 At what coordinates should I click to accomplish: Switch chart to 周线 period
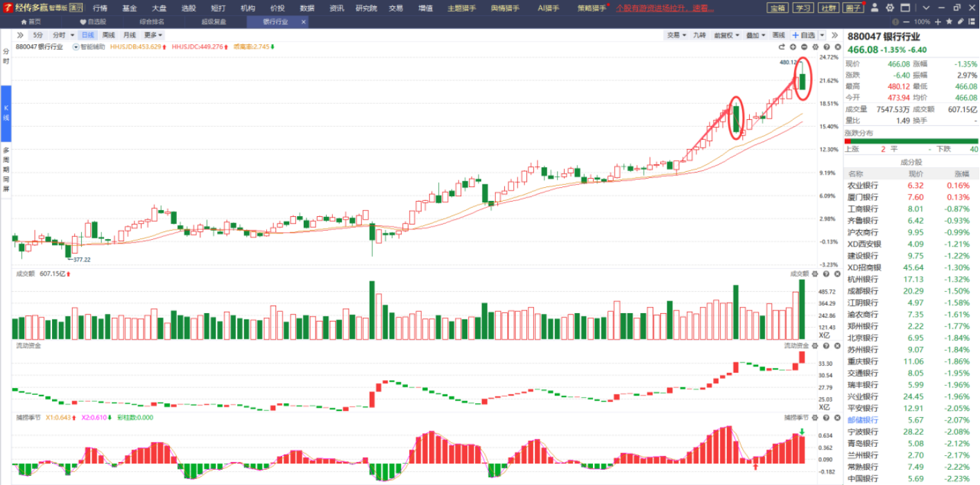tap(109, 35)
